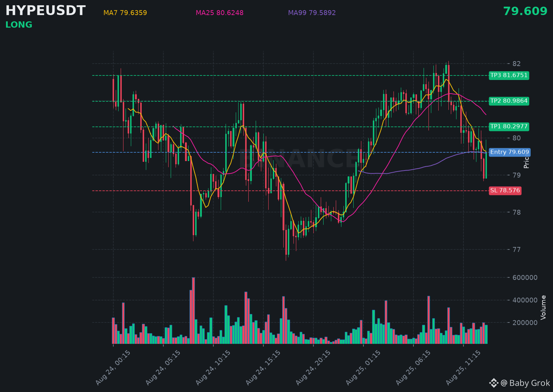
Task: Click price axis value 79
Action: (517, 175)
